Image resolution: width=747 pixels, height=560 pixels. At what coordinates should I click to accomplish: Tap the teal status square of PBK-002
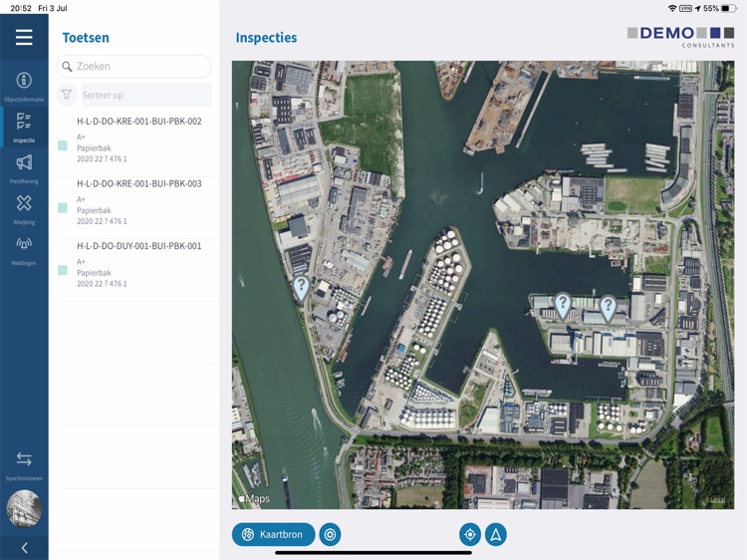63,145
